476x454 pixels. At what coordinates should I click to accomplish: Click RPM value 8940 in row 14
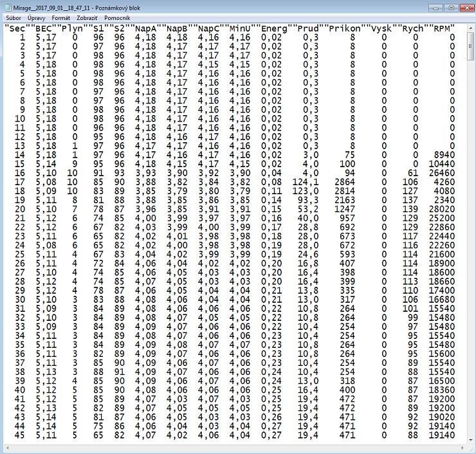tap(444, 155)
